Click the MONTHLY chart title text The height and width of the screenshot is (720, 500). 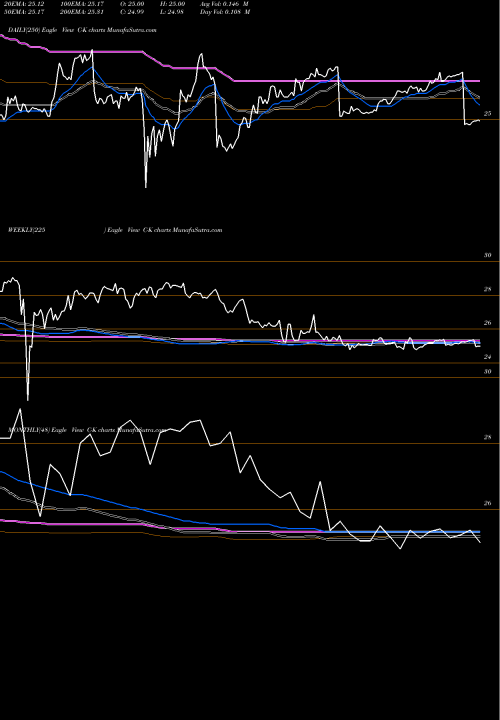pos(86,430)
